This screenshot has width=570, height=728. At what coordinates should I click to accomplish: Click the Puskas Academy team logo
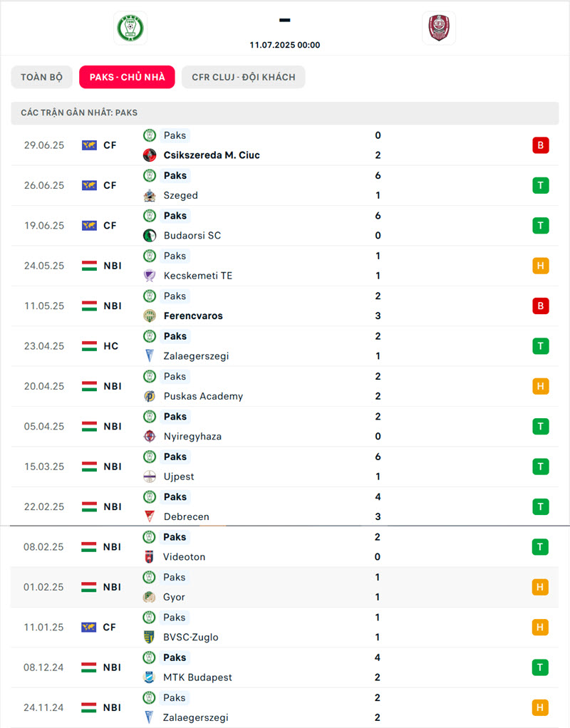150,396
